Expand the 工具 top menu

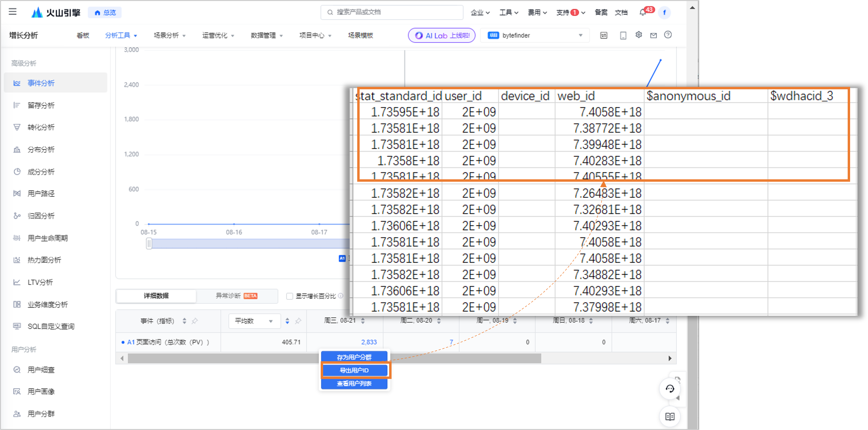tap(508, 13)
